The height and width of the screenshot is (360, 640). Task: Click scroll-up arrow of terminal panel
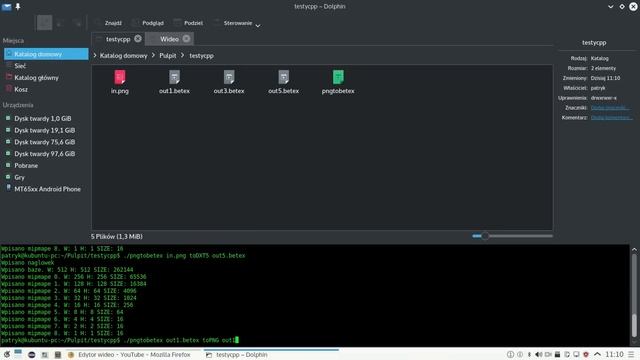click(x=634, y=249)
